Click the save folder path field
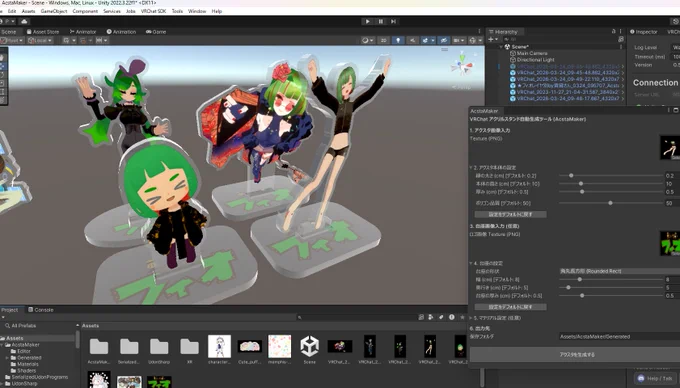 tap(619, 336)
